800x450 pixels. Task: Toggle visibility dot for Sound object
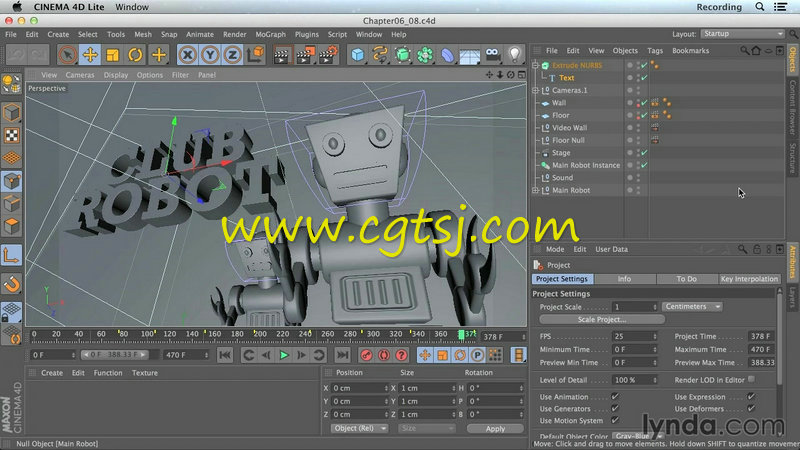pyautogui.click(x=630, y=178)
